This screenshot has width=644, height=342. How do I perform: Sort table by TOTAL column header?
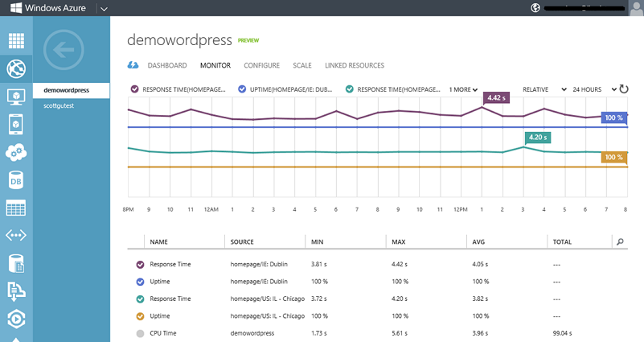click(x=562, y=241)
